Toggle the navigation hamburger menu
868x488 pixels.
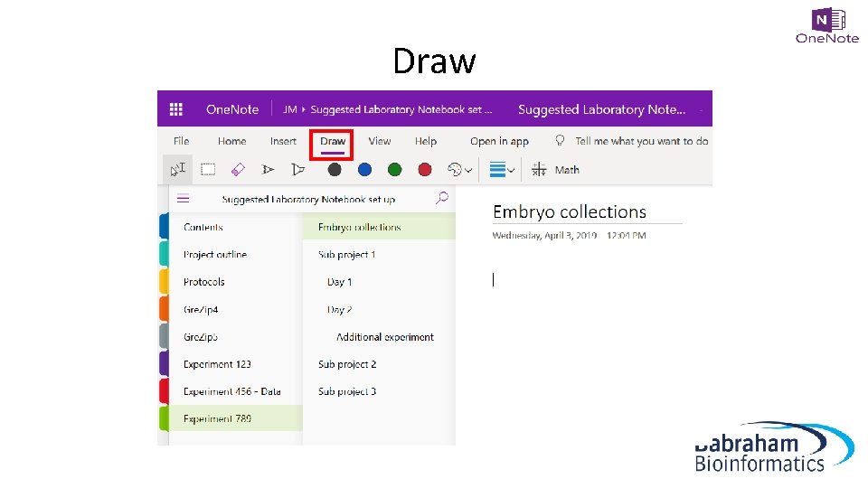tap(184, 199)
